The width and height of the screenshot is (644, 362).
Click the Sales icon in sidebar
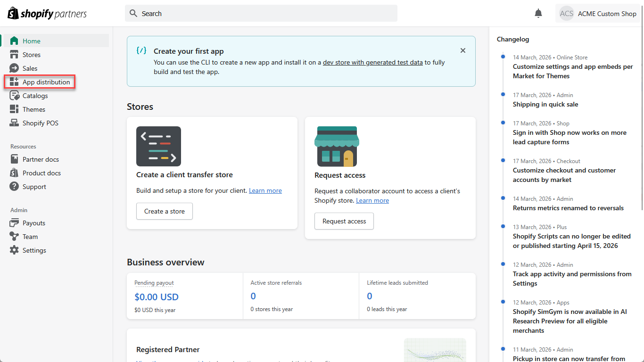tap(14, 68)
